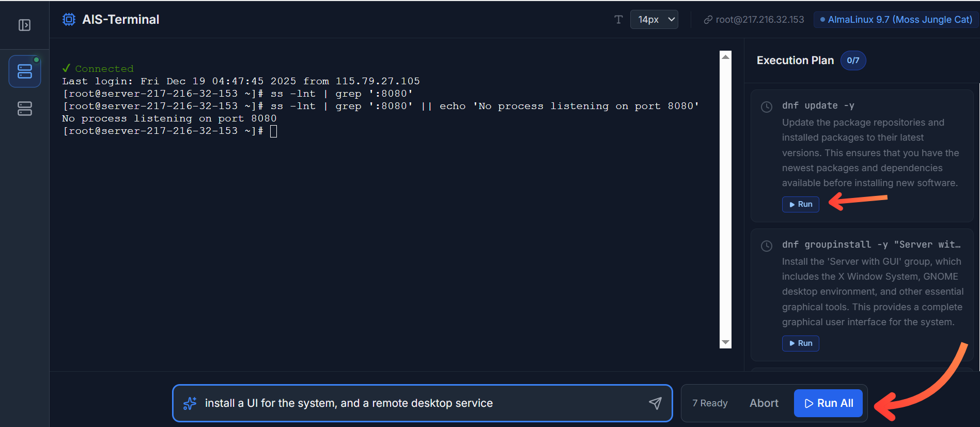The height and width of the screenshot is (427, 980).
Task: Run the dnf groupinstall step
Action: tap(800, 343)
